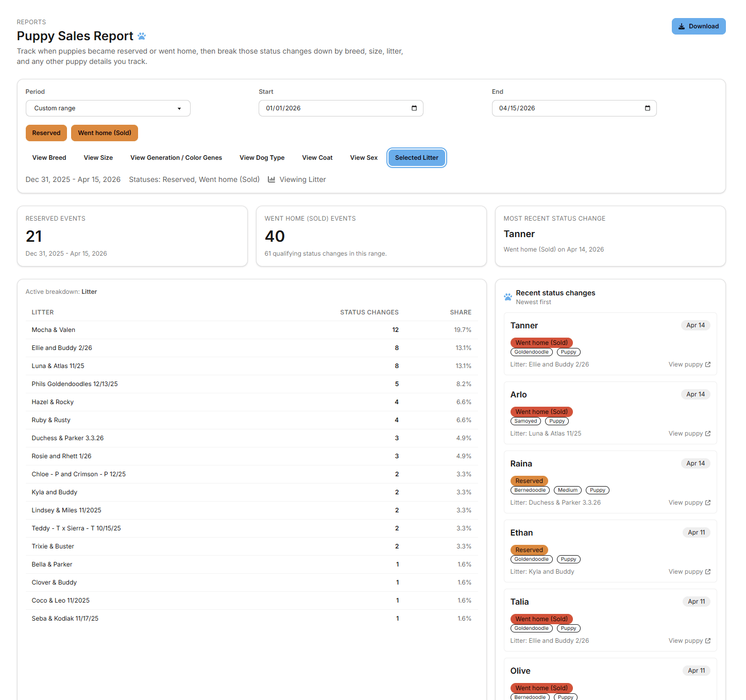Image resolution: width=746 pixels, height=700 pixels.
Task: Click the download icon on the Download button
Action: pos(682,26)
